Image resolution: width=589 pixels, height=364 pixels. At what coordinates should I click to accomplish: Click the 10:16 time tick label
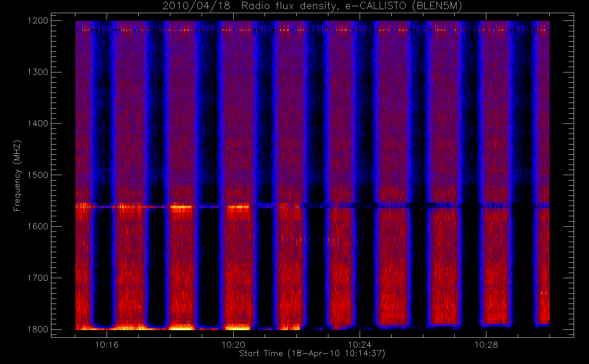[x=107, y=345]
